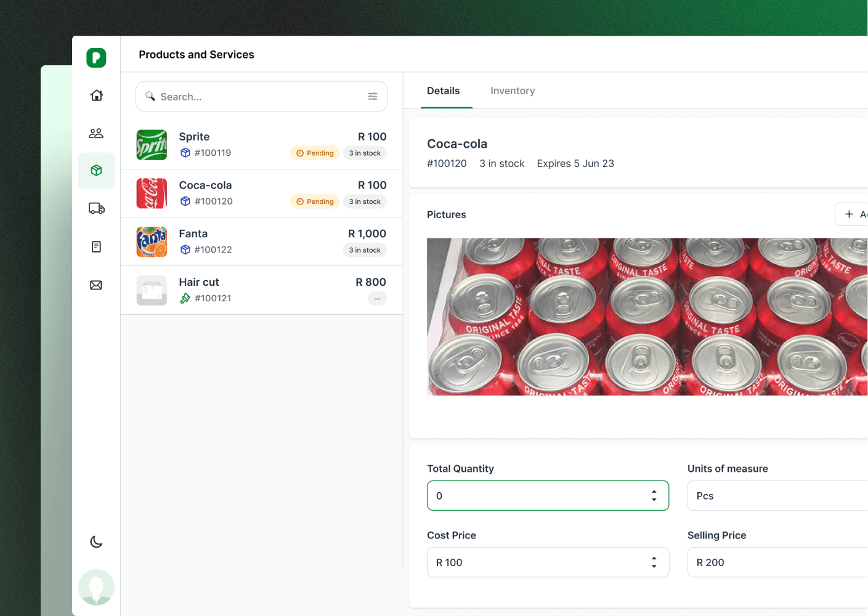The width and height of the screenshot is (868, 616).
Task: Focus the Selling Price R 200 field
Action: (x=777, y=562)
